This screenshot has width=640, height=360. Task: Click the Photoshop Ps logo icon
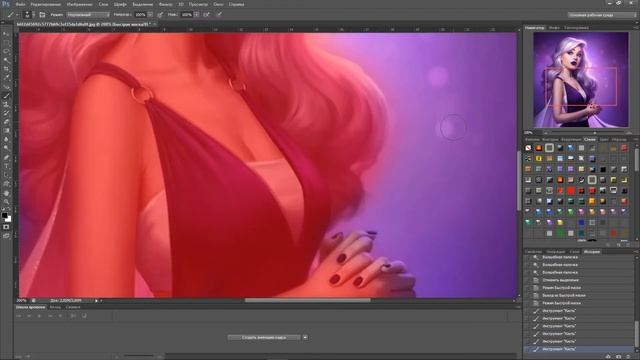coord(6,4)
